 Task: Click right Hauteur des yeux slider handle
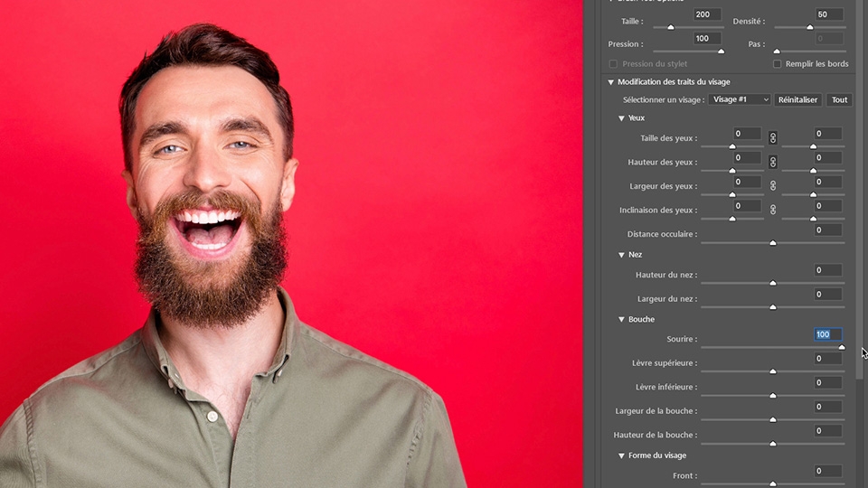point(813,171)
